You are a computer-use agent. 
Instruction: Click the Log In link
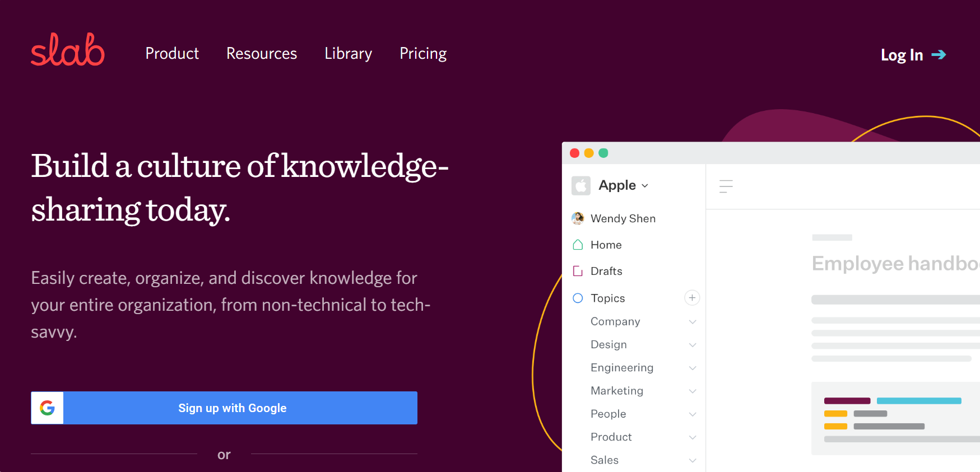(902, 55)
